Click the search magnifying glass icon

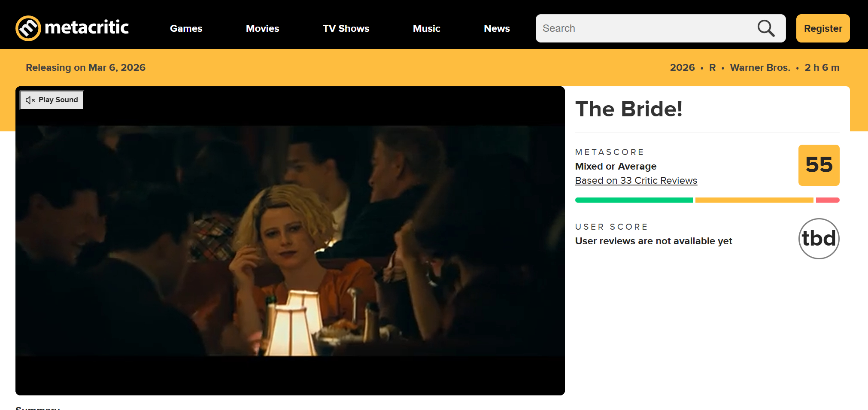click(766, 28)
